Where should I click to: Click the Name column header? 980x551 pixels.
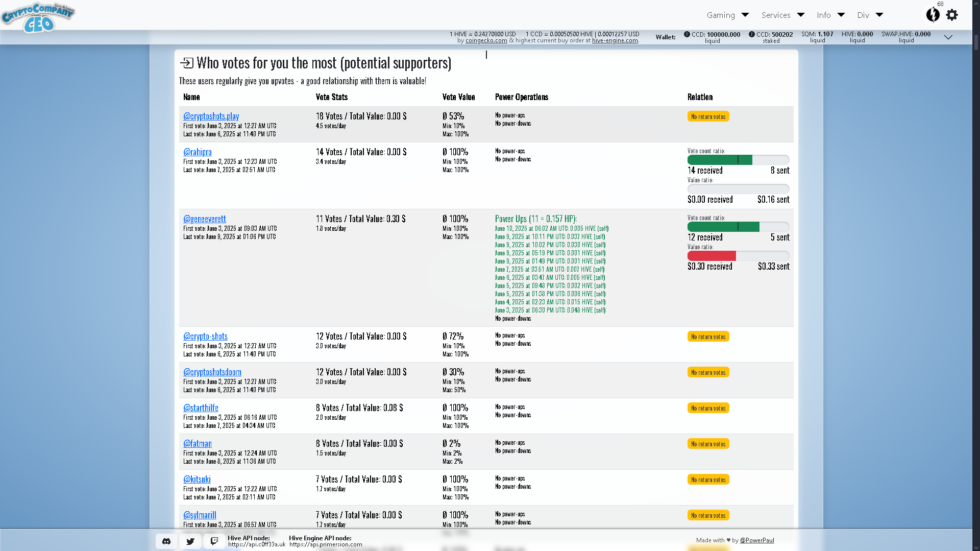[x=191, y=97]
